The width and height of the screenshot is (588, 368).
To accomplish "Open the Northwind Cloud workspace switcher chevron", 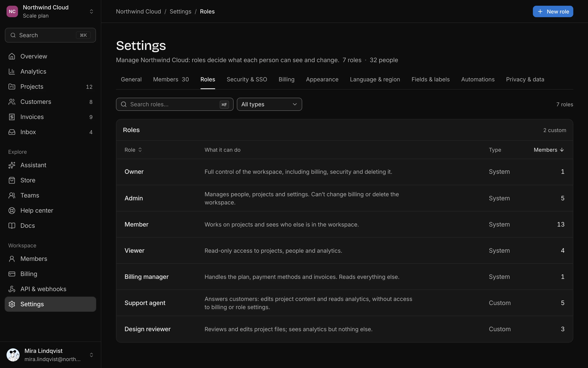I will pos(91,11).
